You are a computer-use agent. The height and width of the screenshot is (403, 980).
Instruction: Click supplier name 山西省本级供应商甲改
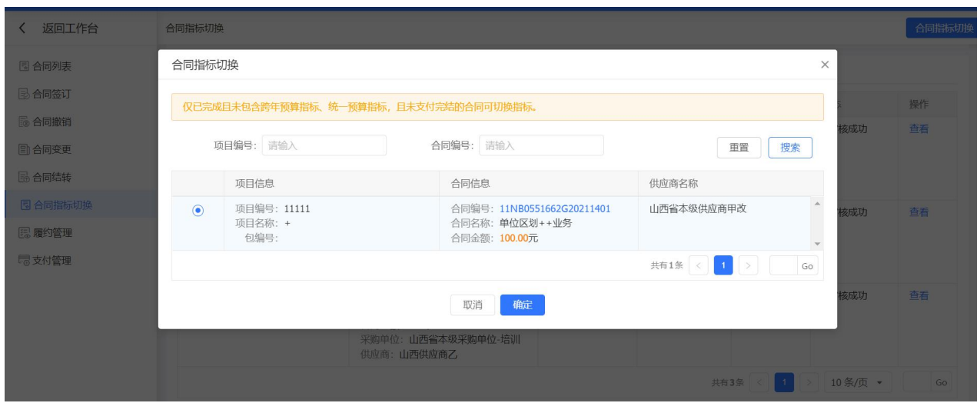[x=698, y=208]
